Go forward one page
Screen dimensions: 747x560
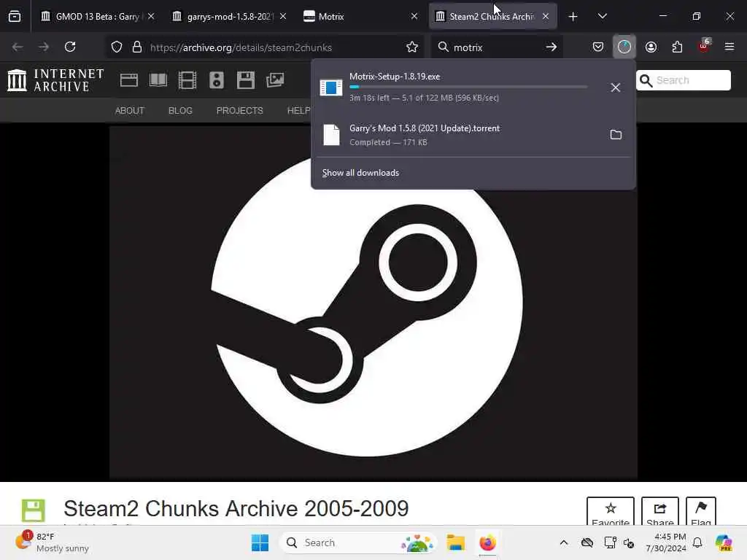pyautogui.click(x=43, y=47)
